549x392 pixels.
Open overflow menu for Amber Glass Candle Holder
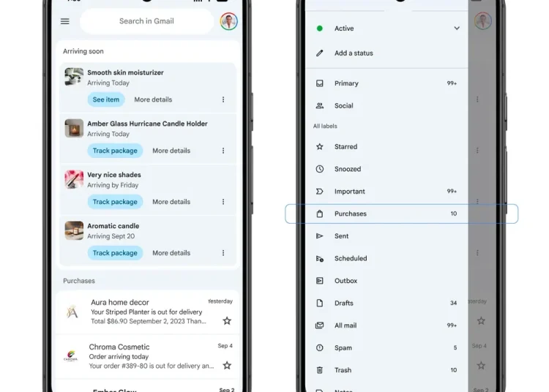(223, 151)
